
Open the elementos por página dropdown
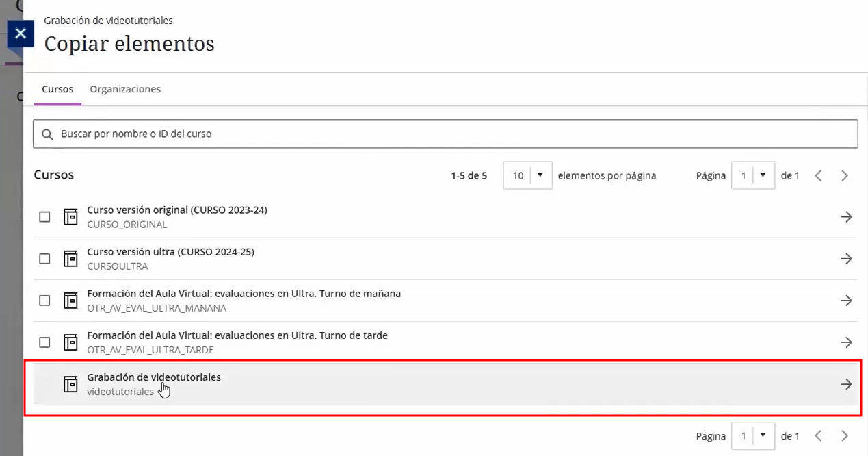coord(527,175)
